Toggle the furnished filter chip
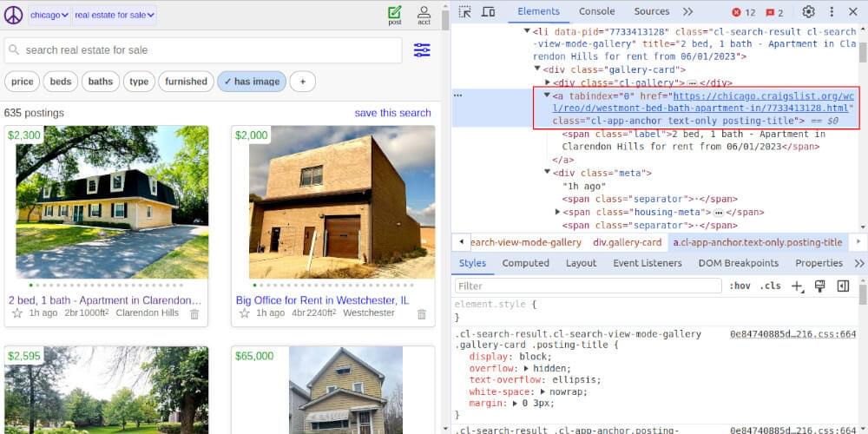 [x=186, y=82]
